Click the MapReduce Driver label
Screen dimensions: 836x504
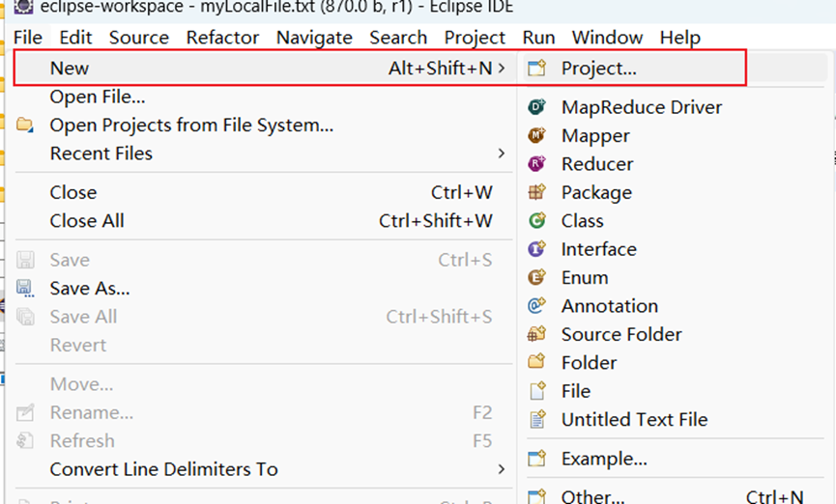[642, 107]
